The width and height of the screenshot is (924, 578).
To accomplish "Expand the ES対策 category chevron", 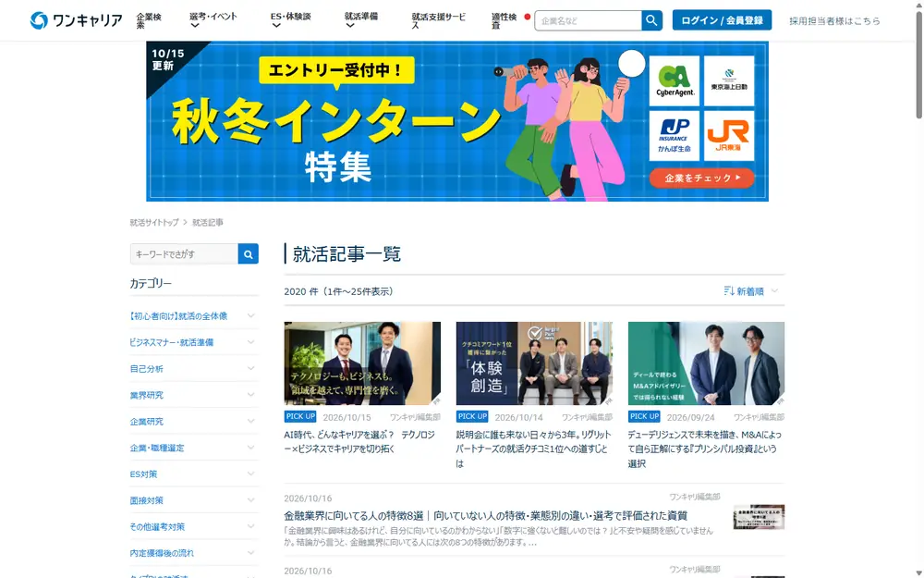I will coord(251,473).
